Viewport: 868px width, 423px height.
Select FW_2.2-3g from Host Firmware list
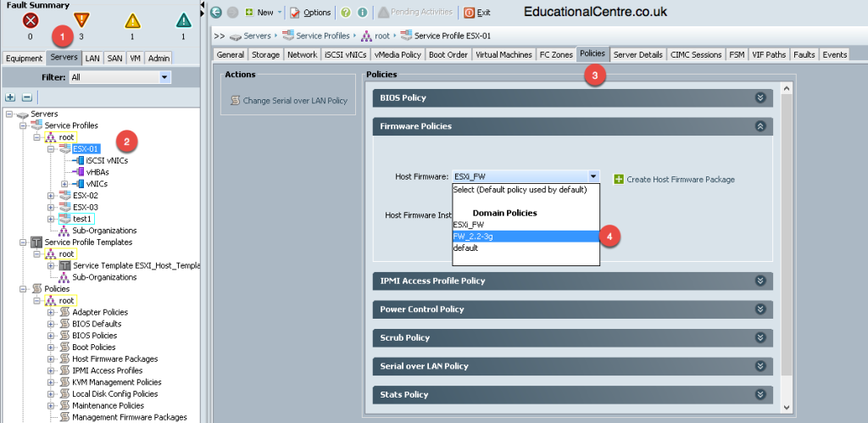[x=526, y=237]
